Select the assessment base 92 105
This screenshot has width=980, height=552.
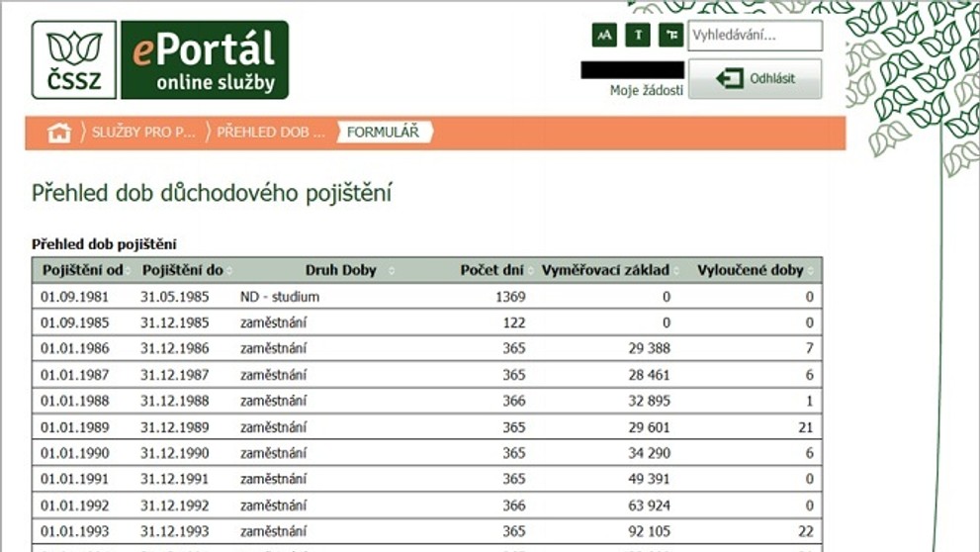(649, 531)
